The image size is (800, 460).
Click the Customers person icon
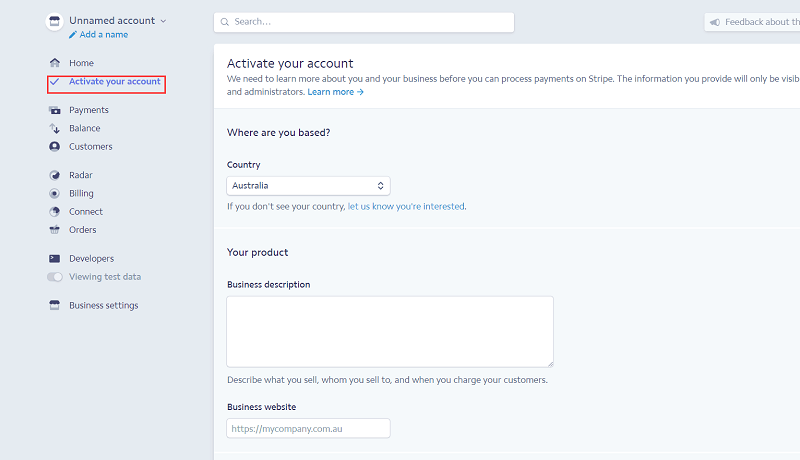pos(55,146)
